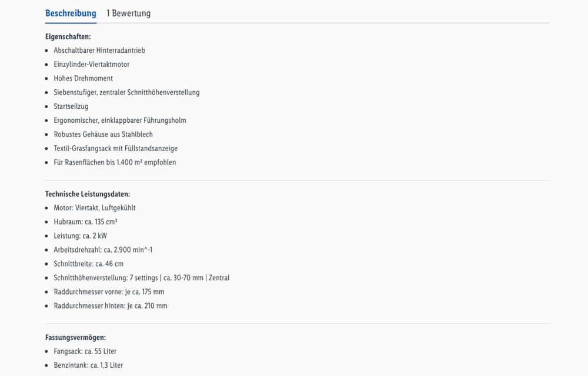The height and width of the screenshot is (376, 588).
Task: Click the Eigenschaften heading
Action: pos(68,36)
